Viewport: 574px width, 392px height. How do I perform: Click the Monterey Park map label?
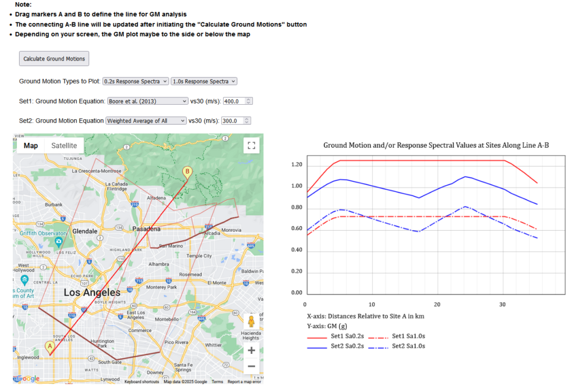coord(161,287)
